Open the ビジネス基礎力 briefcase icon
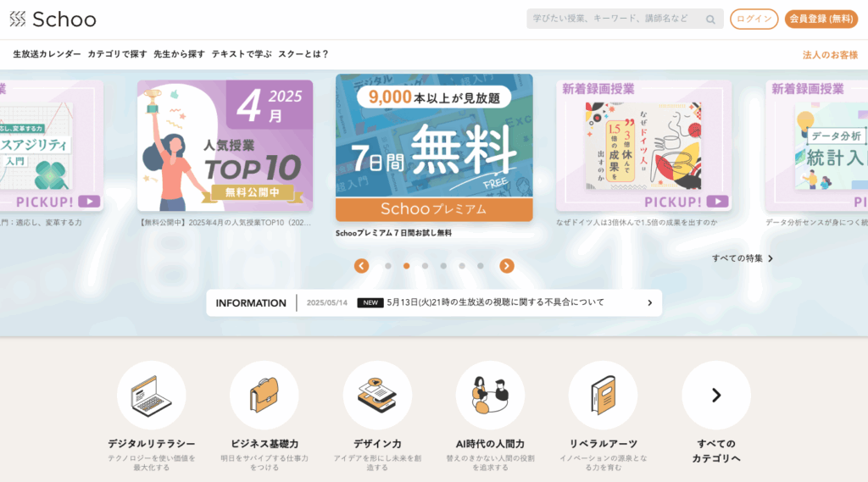 click(x=264, y=395)
